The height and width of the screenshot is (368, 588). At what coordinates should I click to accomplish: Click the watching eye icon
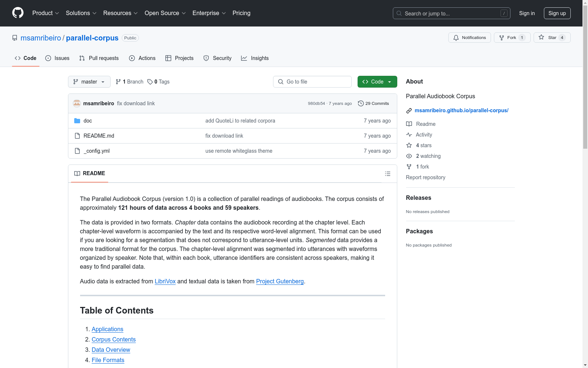point(409,156)
